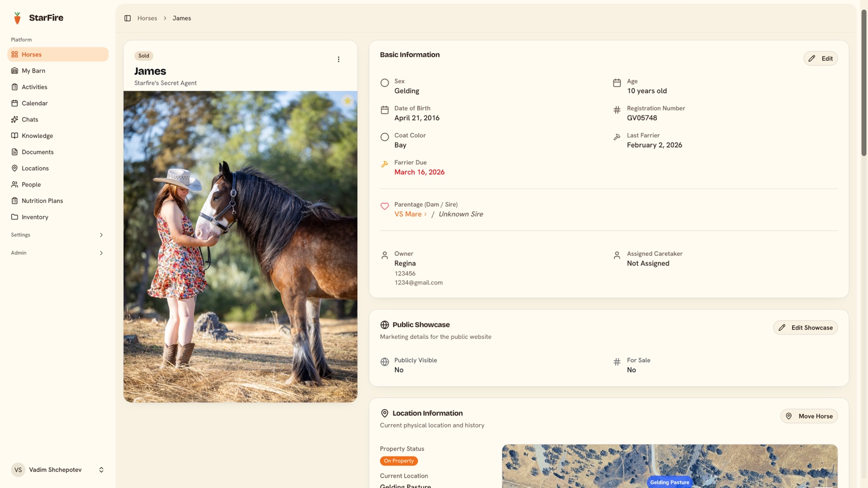Click the Locations pin icon
This screenshot has width=868, height=488.
[15, 168]
